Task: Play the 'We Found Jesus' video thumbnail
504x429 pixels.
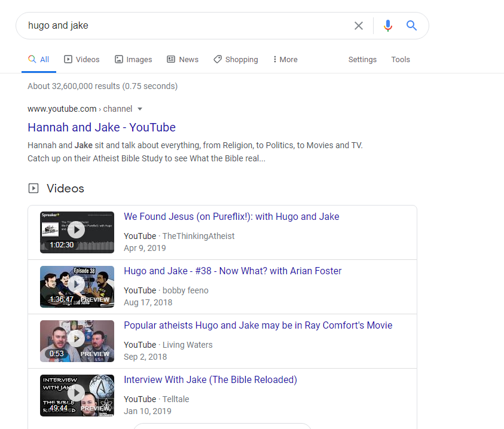Action: [x=77, y=232]
